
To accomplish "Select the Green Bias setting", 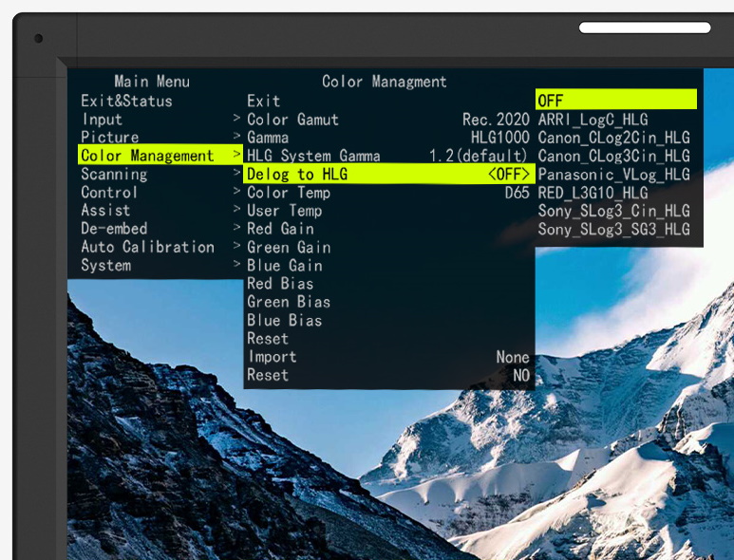I will click(x=289, y=302).
